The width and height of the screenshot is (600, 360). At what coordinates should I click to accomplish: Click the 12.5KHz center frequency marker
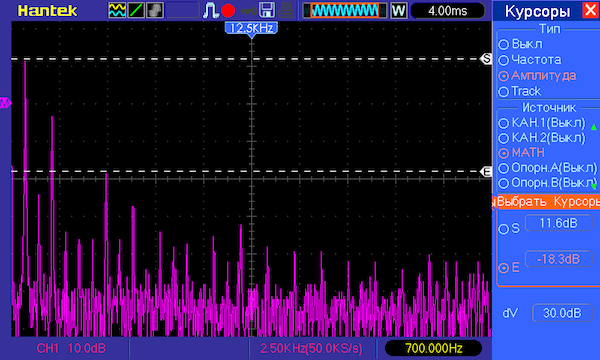(x=251, y=29)
